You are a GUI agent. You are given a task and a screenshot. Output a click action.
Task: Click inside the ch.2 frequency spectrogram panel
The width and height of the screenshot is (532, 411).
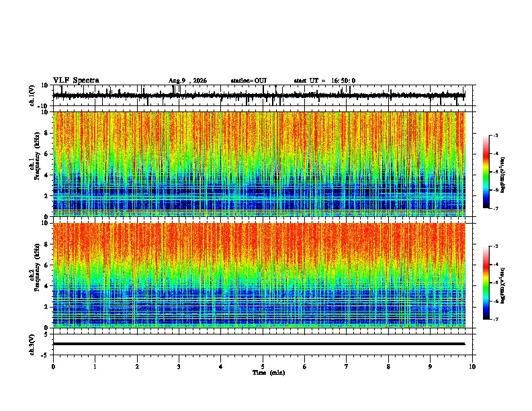tap(259, 275)
